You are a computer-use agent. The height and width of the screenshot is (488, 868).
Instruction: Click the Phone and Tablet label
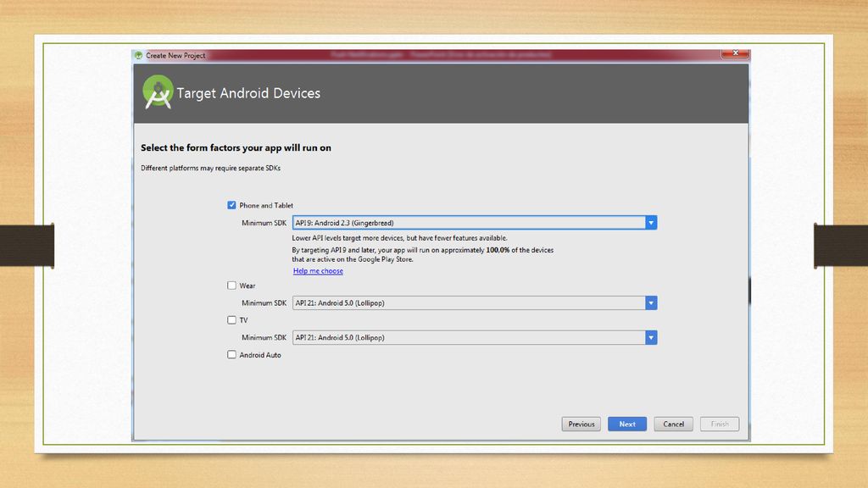click(266, 205)
